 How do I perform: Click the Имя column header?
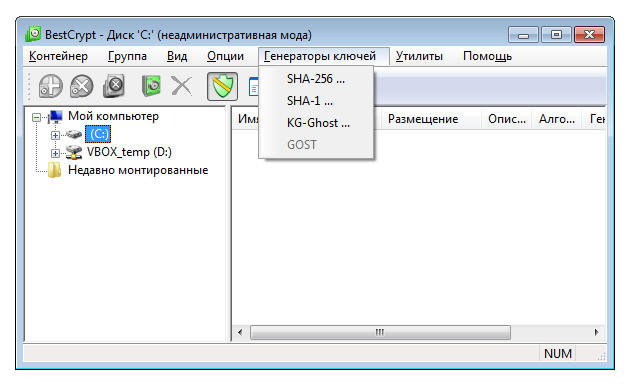(x=246, y=119)
